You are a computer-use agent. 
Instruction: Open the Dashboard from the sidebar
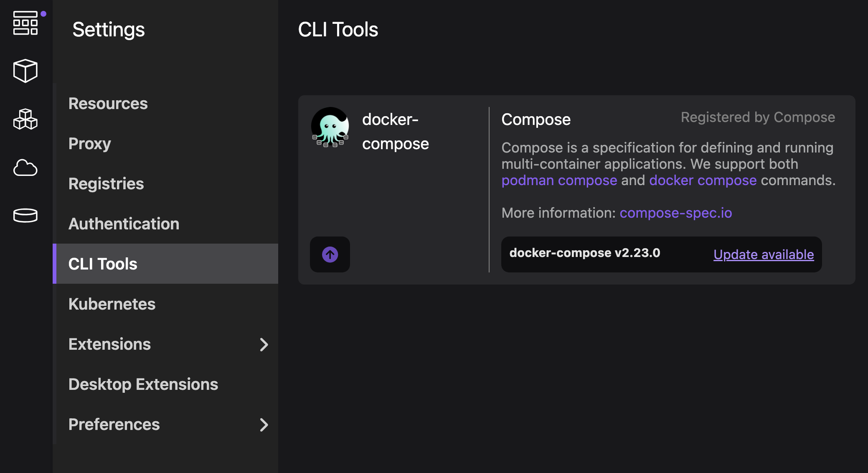tap(25, 24)
